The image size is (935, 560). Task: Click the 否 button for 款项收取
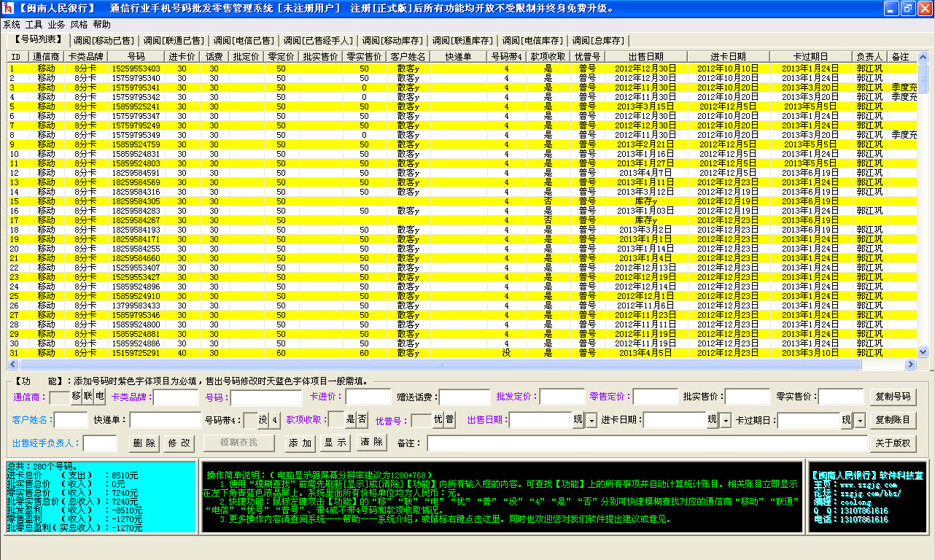pos(362,419)
